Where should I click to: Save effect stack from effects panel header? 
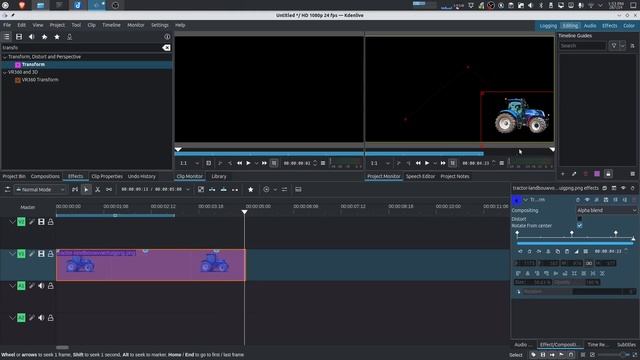pos(614,188)
